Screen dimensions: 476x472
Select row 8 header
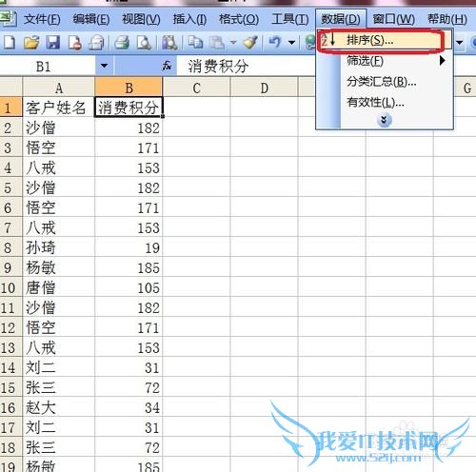[11, 247]
